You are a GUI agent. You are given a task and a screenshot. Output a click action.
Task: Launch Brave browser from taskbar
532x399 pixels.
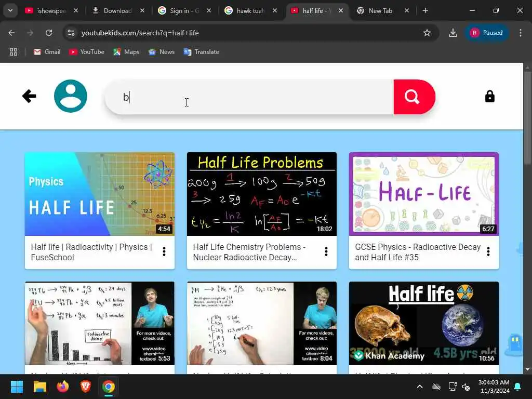click(86, 387)
